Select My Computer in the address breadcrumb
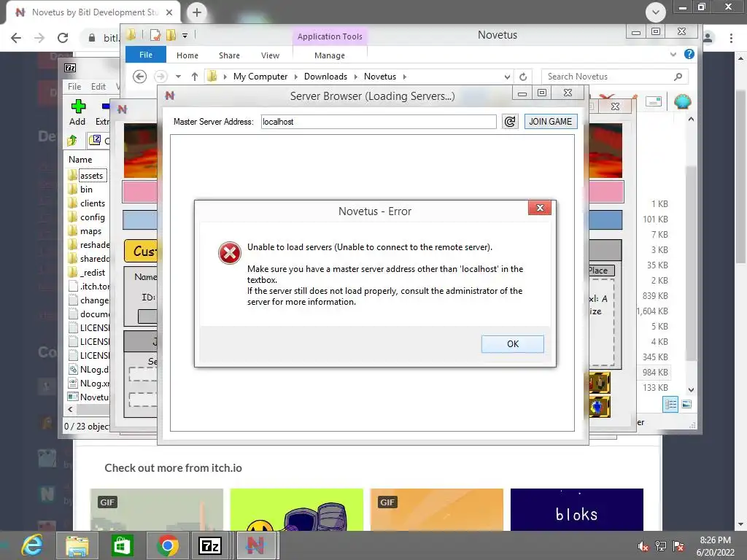 pyautogui.click(x=260, y=76)
